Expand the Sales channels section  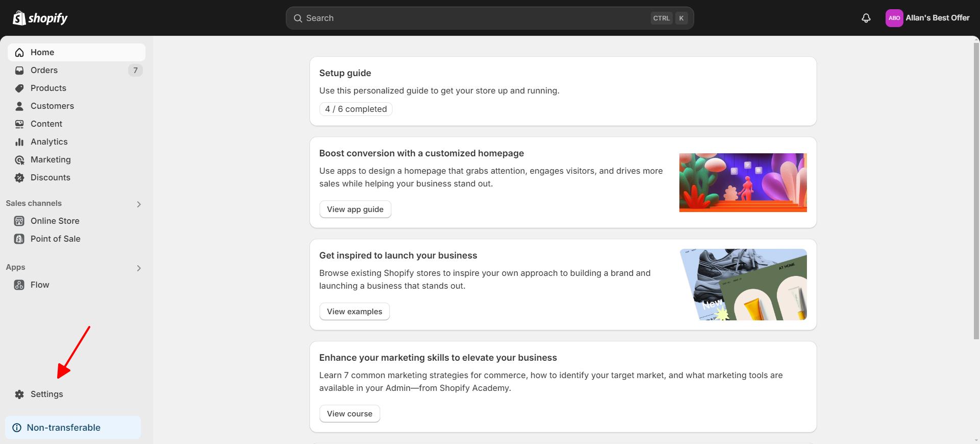[139, 204]
